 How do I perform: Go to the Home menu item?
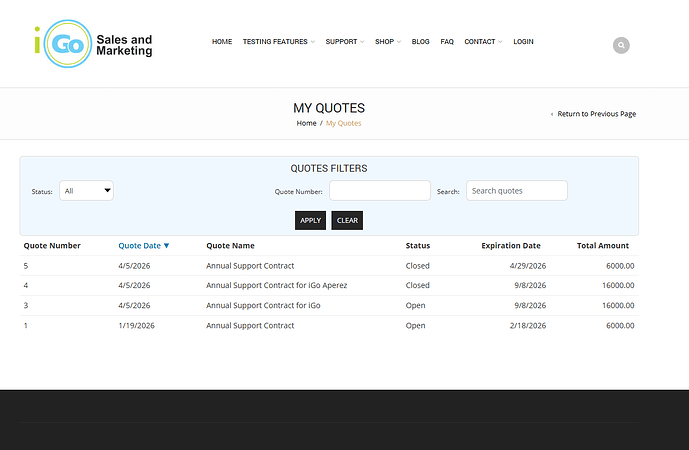[222, 42]
